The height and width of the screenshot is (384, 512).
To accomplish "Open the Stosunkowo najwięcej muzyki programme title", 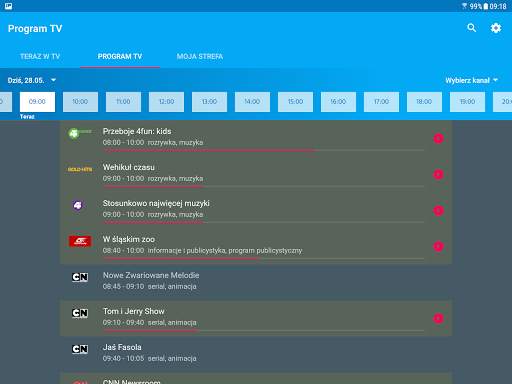I will pyautogui.click(x=156, y=203).
